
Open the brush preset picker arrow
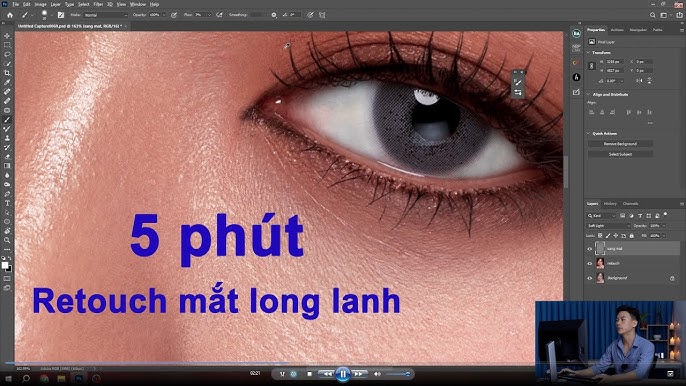click(52, 15)
